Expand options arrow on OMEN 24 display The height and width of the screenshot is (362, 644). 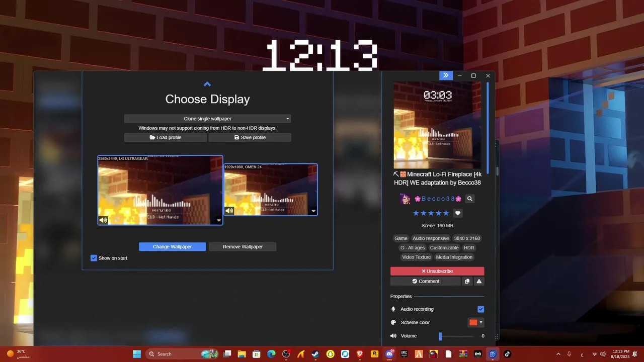(x=313, y=211)
